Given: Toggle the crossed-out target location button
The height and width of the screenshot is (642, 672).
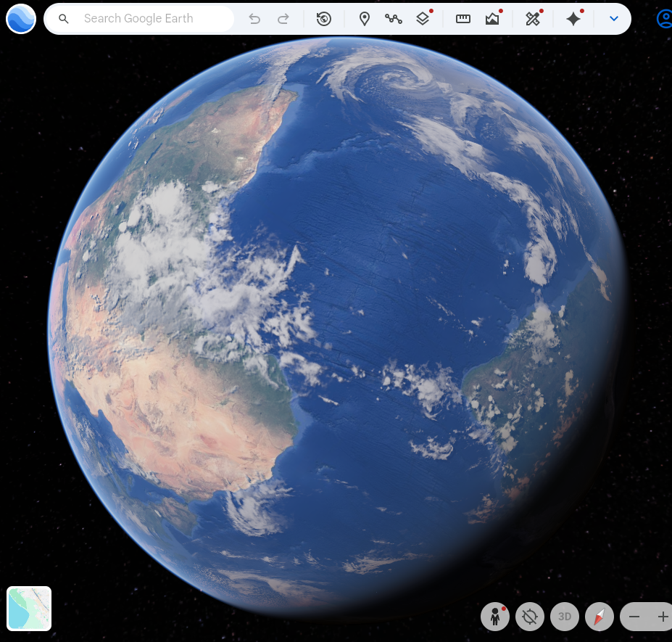Looking at the screenshot, I should click(x=530, y=617).
